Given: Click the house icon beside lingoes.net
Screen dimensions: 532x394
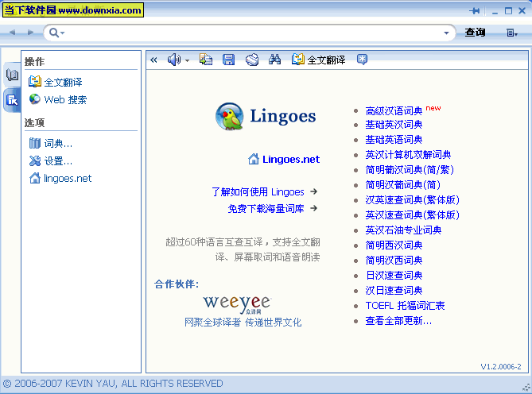Looking at the screenshot, I should [x=35, y=178].
